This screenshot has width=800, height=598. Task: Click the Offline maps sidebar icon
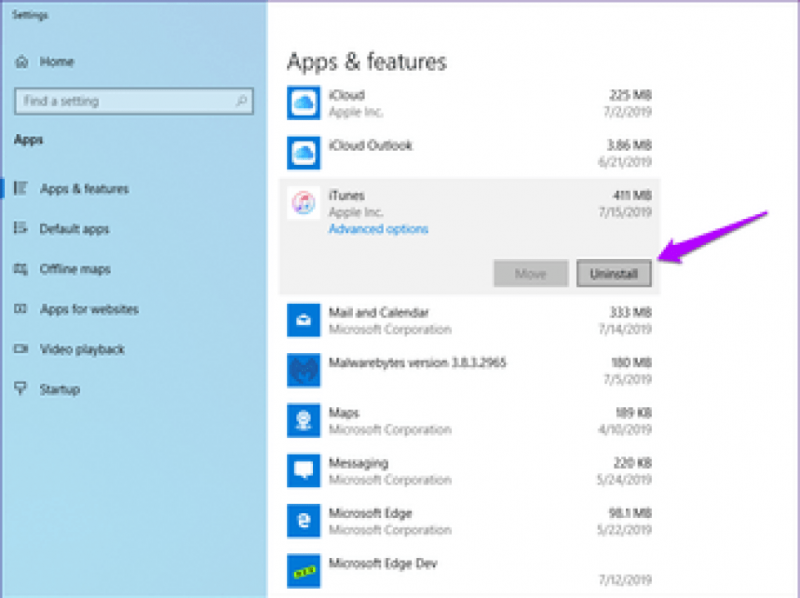point(20,268)
